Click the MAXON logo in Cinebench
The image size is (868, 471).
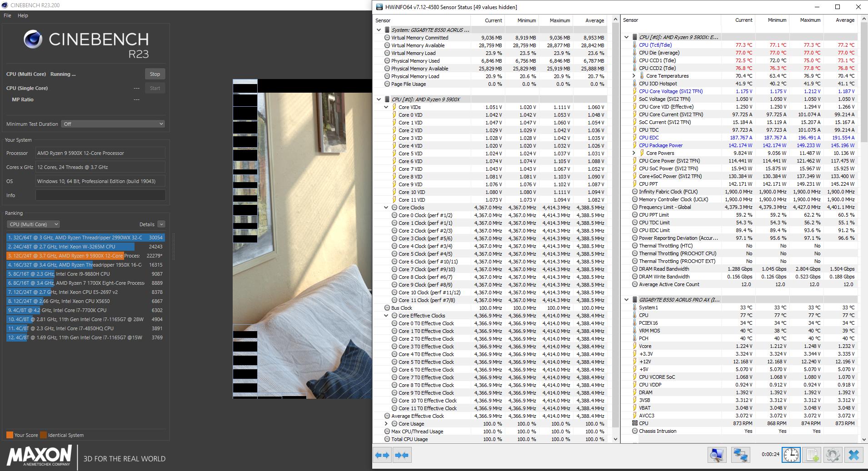[x=39, y=456]
